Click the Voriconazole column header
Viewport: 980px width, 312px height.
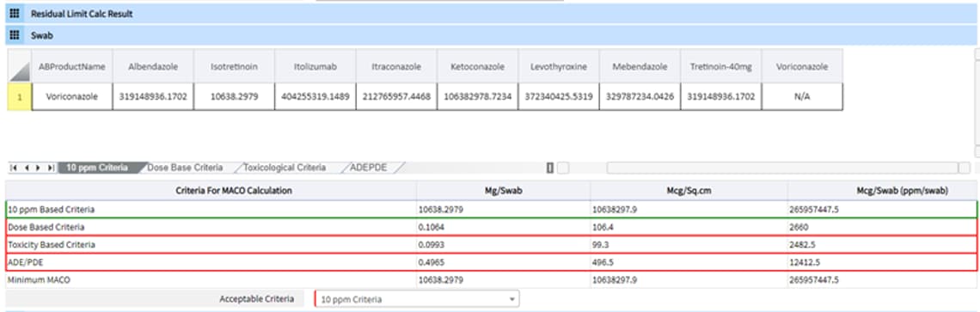coord(802,66)
